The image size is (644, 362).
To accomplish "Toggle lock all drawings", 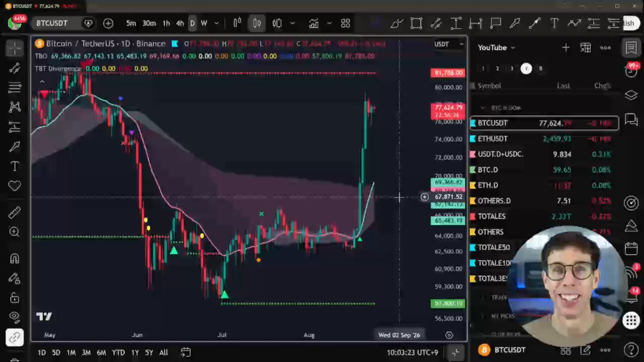I will point(14,297).
